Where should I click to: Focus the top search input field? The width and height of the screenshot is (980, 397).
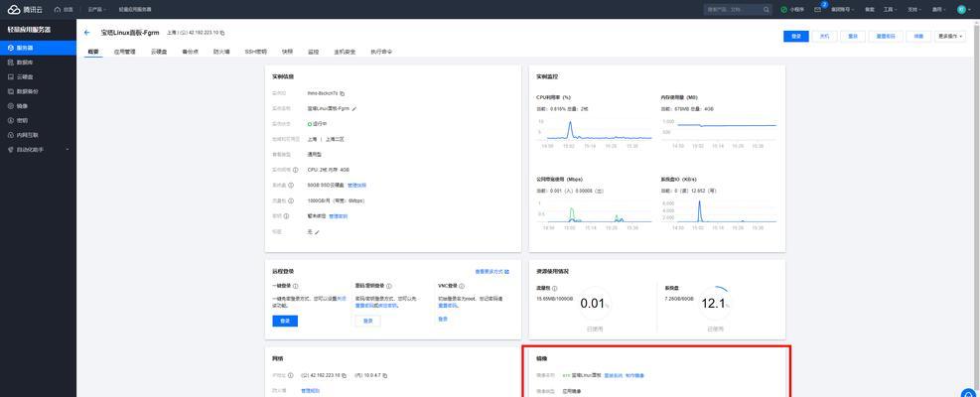733,9
